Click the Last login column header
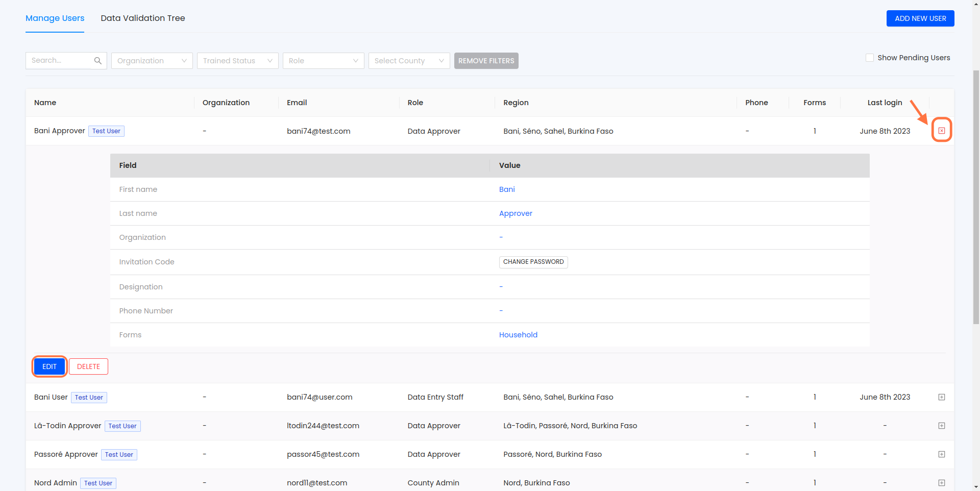The width and height of the screenshot is (980, 491). pos(885,103)
